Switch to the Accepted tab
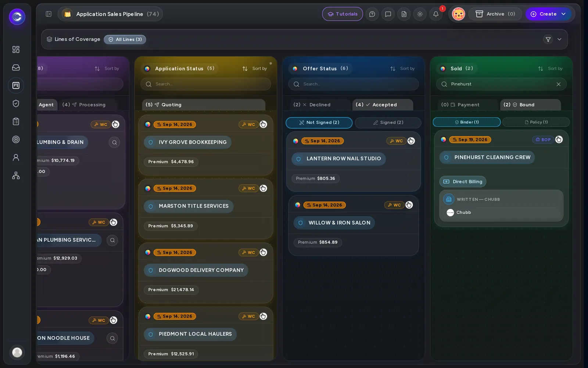Image resolution: width=588 pixels, height=368 pixels. coord(383,105)
